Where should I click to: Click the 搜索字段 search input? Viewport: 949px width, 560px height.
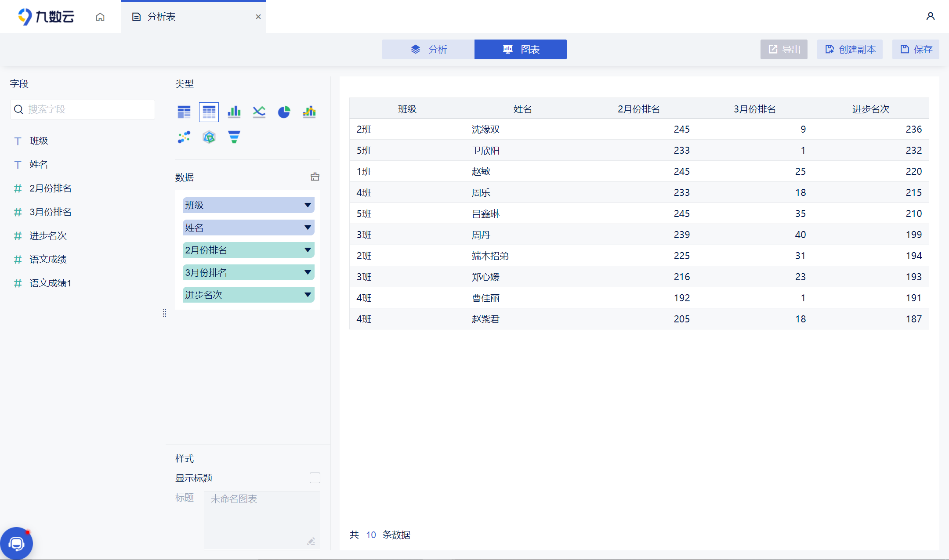pos(88,109)
